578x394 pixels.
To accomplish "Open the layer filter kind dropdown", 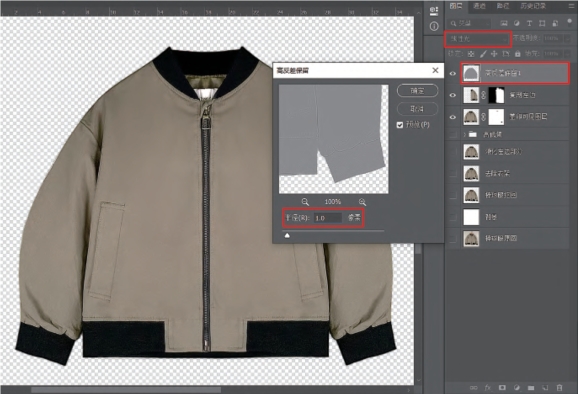I will [x=470, y=23].
